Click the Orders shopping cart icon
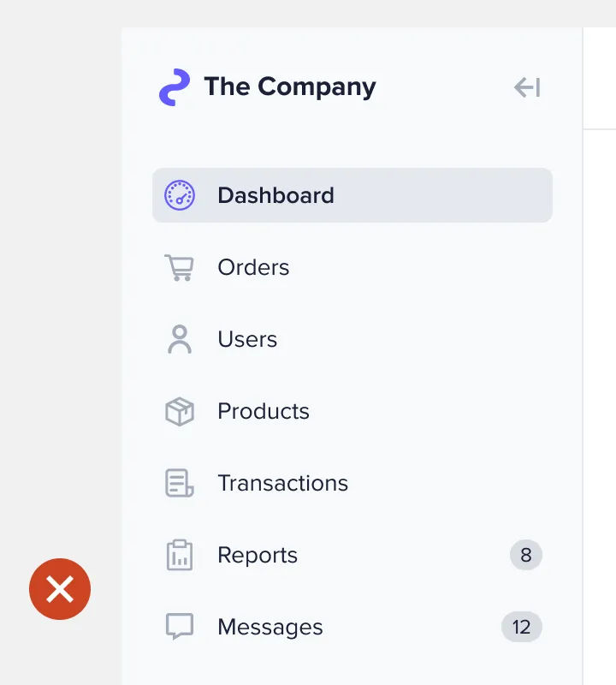Viewport: 616px width, 685px height. (x=179, y=267)
